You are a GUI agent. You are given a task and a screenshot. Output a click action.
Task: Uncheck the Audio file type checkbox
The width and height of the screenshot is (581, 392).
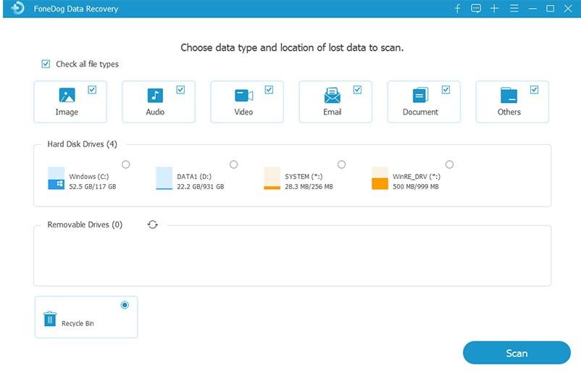pos(180,90)
